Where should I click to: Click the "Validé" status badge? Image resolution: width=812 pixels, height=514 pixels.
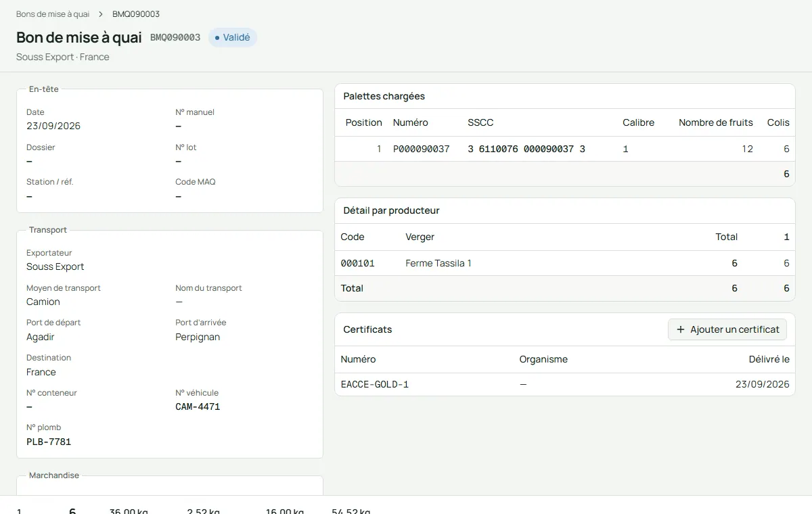point(233,38)
